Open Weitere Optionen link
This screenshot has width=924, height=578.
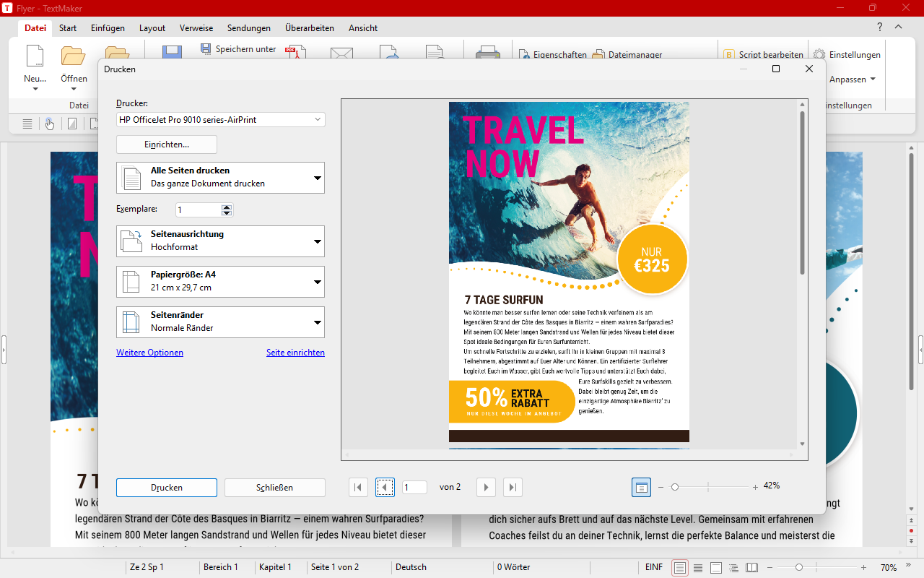point(149,353)
